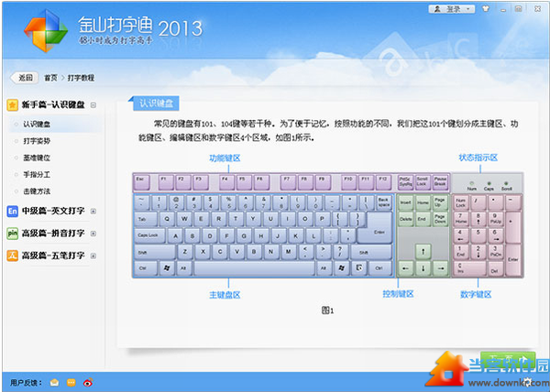Click the 金山打字通 logo icon
The width and height of the screenshot is (550, 392).
coord(46,30)
